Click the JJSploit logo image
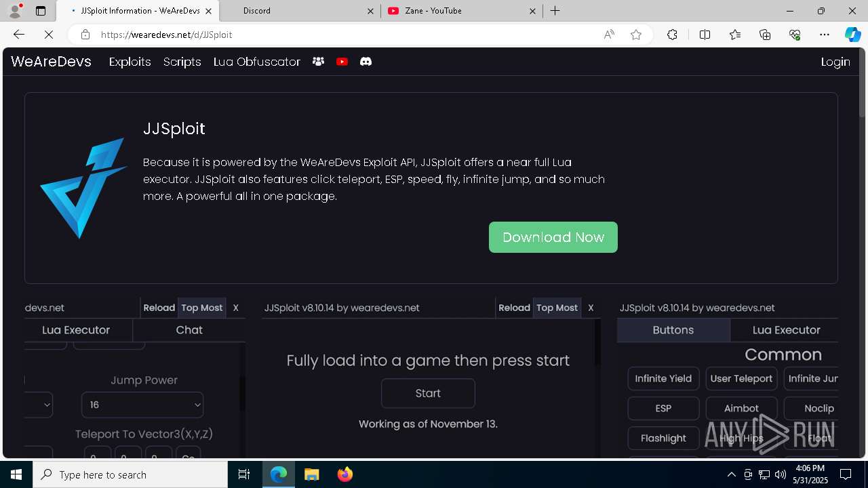868x488 pixels. [x=83, y=188]
